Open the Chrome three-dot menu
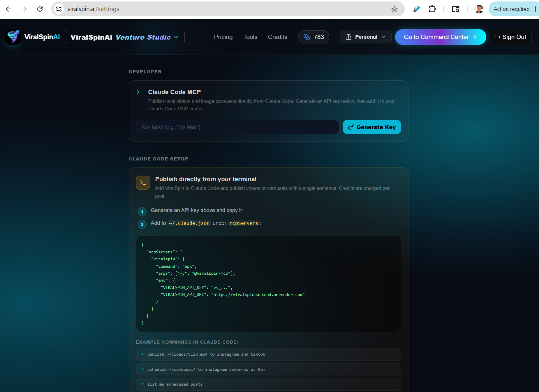Screen dimensions: 539x392 [536, 9]
